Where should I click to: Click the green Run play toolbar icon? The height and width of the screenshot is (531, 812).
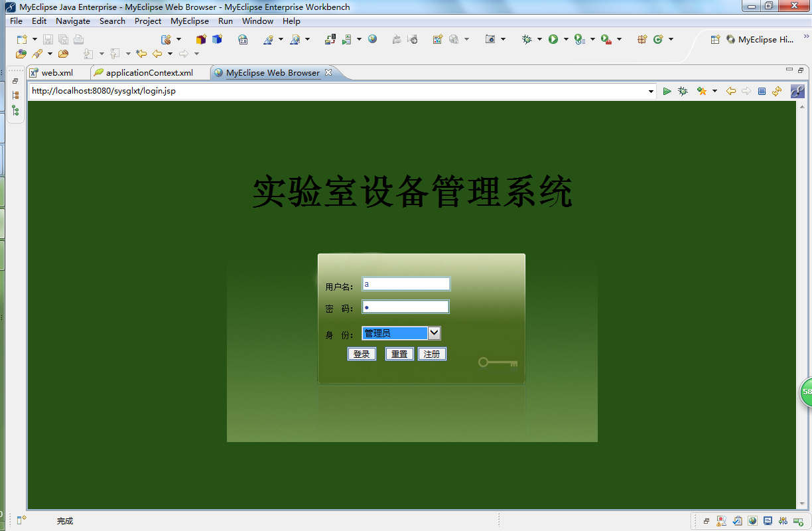click(x=553, y=40)
